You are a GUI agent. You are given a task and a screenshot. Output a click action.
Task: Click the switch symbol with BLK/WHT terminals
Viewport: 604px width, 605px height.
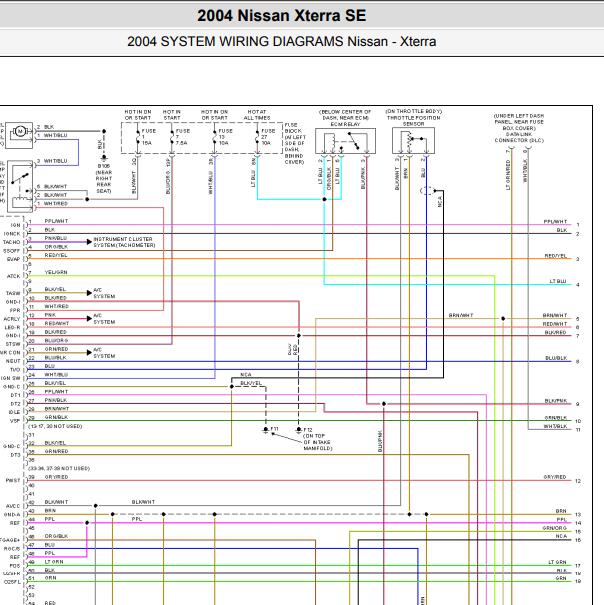[x=20, y=186]
